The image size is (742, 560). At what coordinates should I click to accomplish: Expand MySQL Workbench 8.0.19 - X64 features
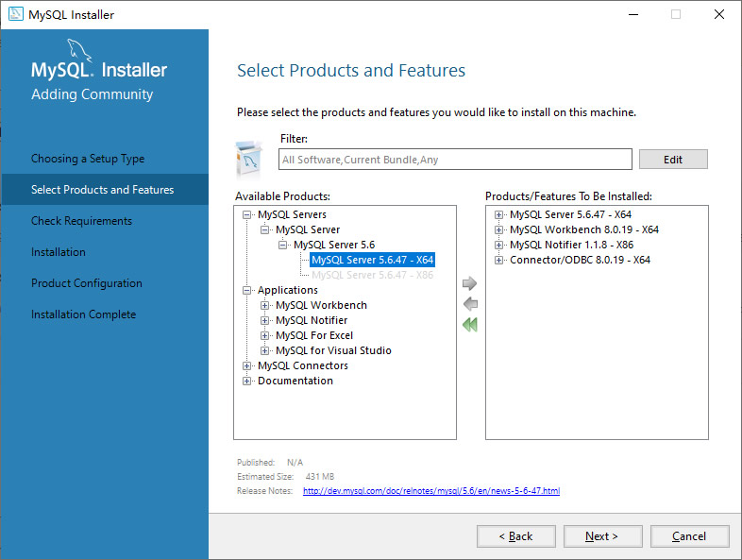click(498, 230)
